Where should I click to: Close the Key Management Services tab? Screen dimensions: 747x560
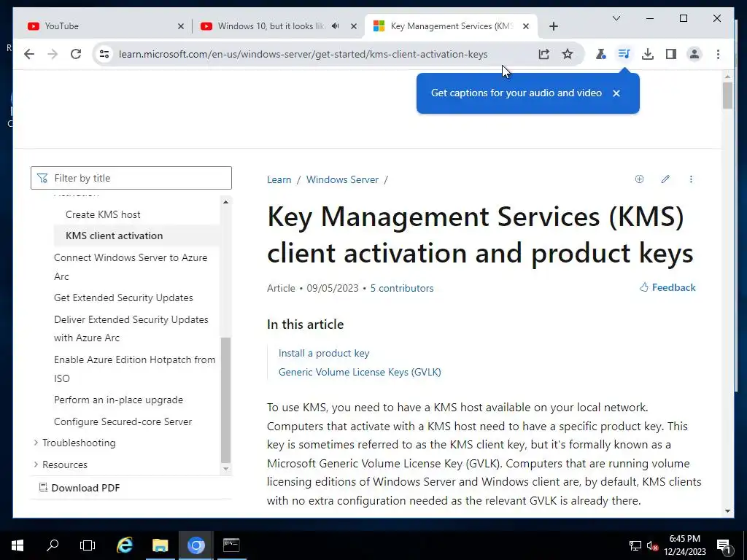tap(526, 26)
